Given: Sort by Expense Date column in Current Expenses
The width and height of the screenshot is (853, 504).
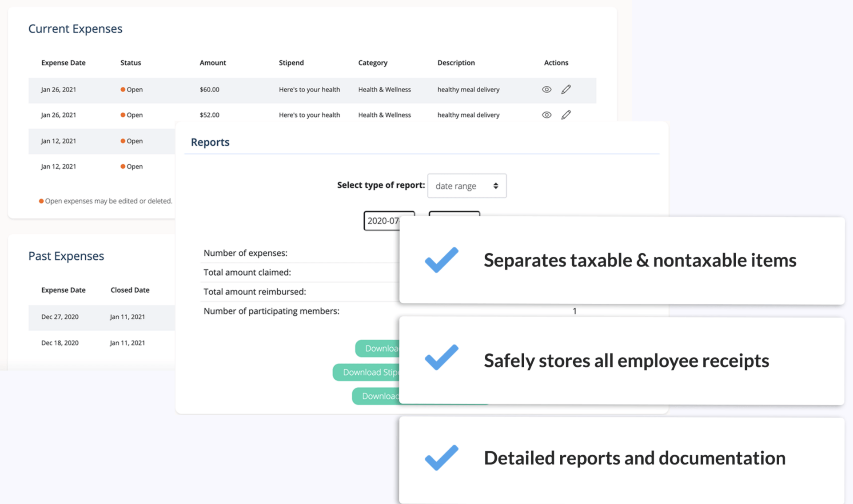Looking at the screenshot, I should tap(63, 63).
